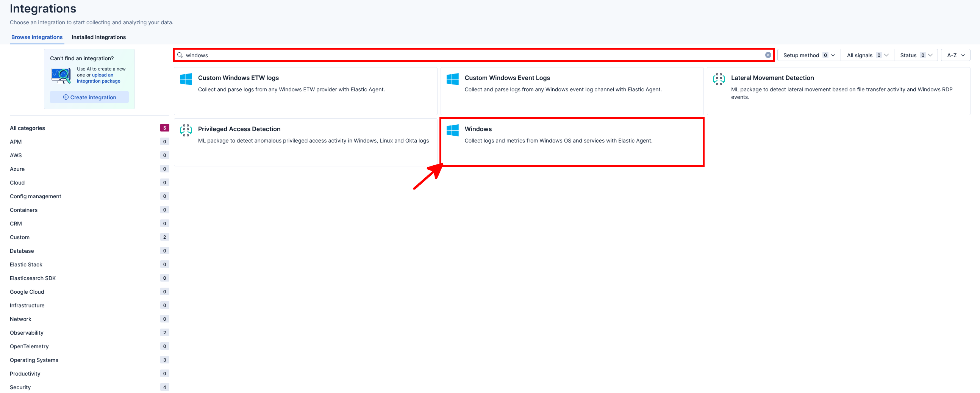Click the Can't find an integration? heading

pyautogui.click(x=82, y=58)
